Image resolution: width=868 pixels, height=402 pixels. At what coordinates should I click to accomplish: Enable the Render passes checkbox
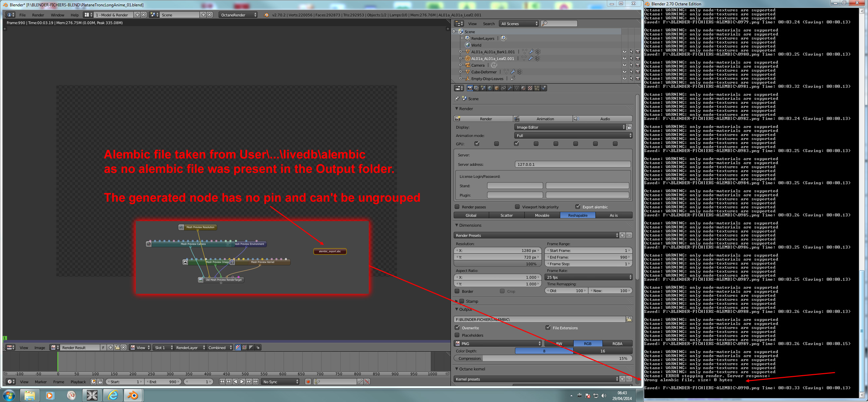pyautogui.click(x=457, y=207)
